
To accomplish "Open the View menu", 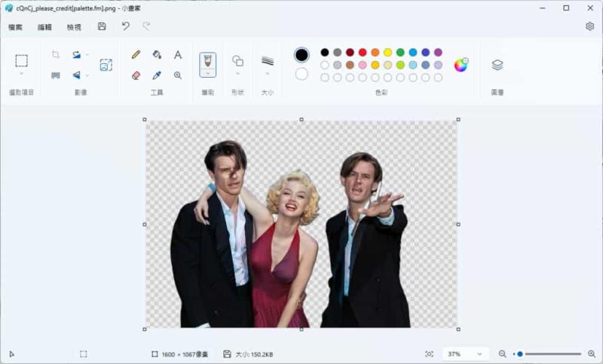I will coord(74,27).
